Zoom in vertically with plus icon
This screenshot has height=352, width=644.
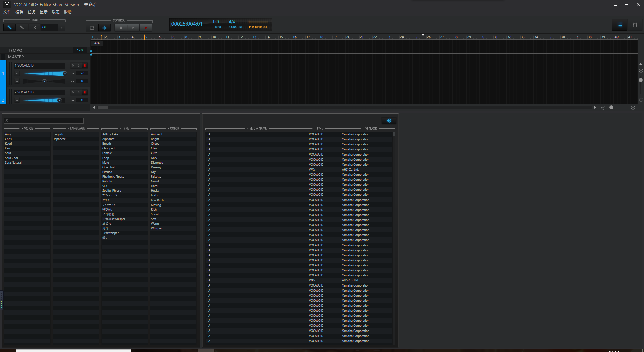[x=641, y=100]
